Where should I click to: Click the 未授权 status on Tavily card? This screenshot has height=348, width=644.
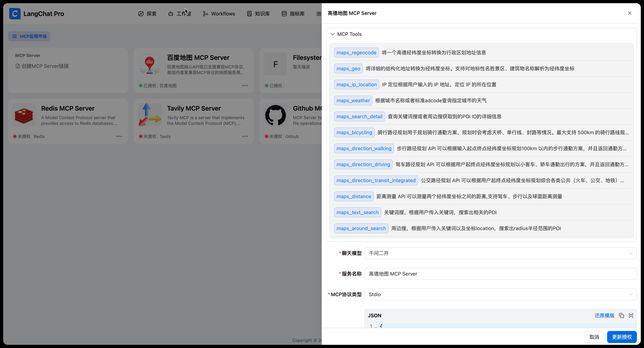[148, 136]
